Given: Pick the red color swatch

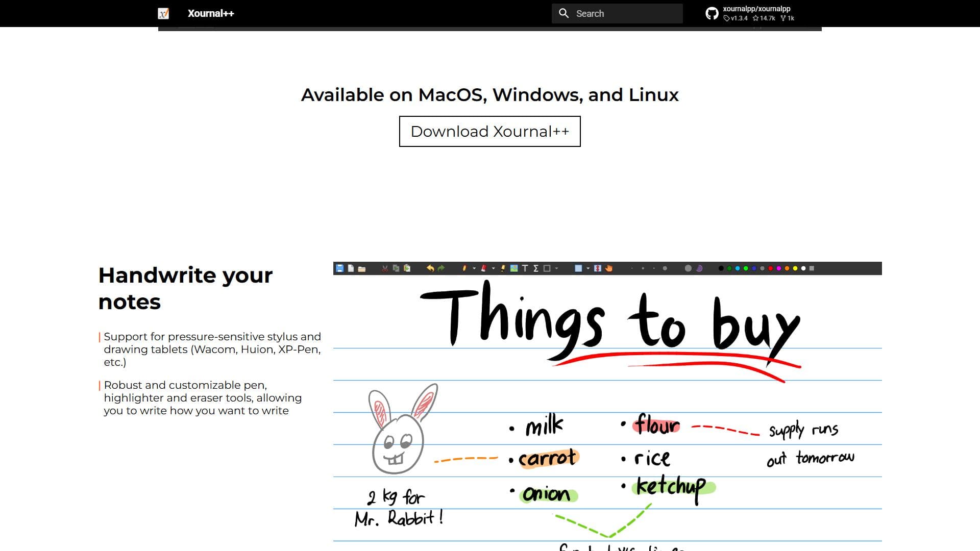Looking at the screenshot, I should click(771, 268).
